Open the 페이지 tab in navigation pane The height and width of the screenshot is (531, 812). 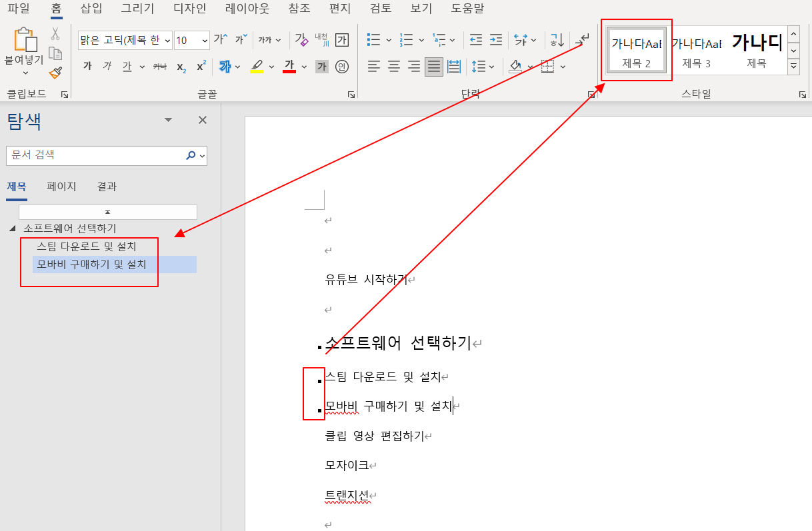click(x=61, y=187)
